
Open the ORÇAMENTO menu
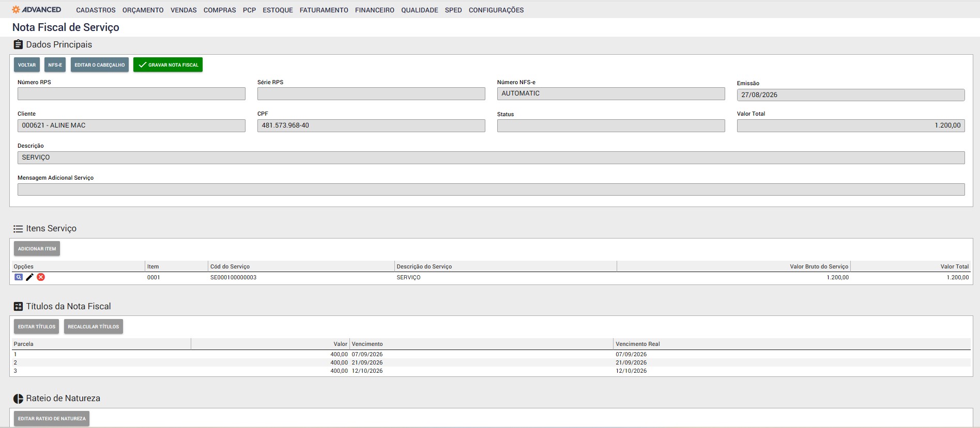pos(143,10)
